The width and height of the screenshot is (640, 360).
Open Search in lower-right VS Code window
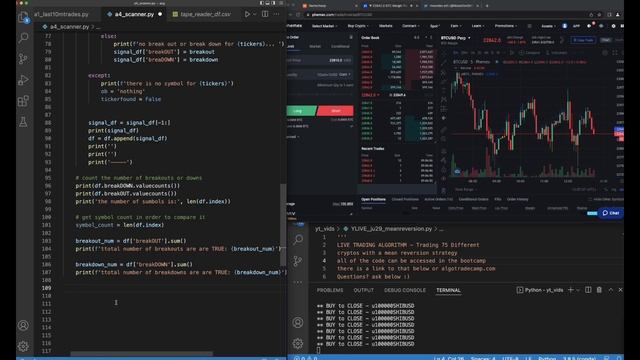[298, 239]
